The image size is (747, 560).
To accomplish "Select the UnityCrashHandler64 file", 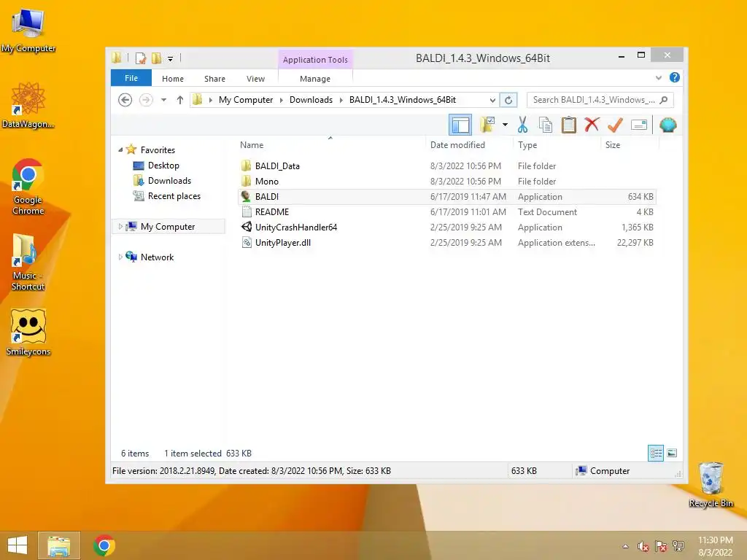I will tap(447, 227).
